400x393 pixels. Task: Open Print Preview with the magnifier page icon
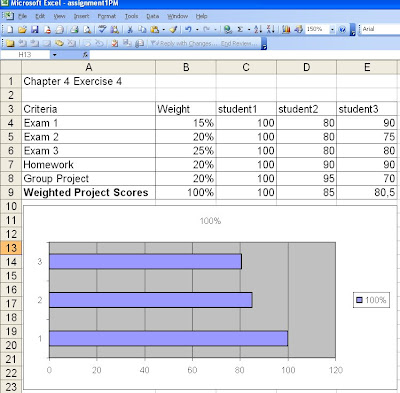(x=87, y=30)
